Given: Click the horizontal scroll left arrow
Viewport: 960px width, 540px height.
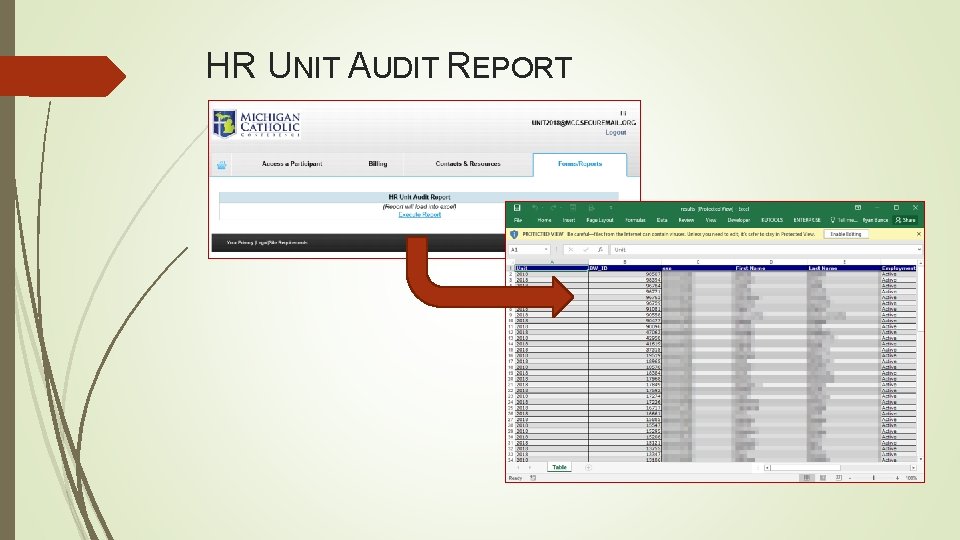Looking at the screenshot, I should [x=767, y=468].
